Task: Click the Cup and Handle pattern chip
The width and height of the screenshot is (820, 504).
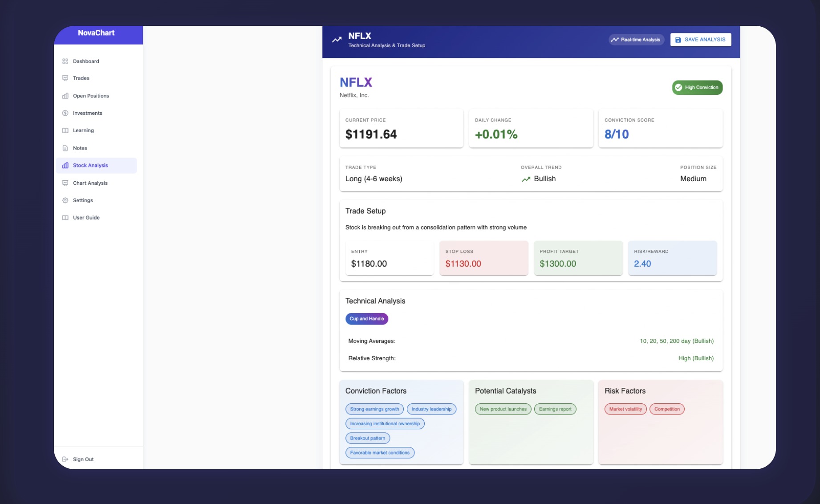Action: point(367,319)
